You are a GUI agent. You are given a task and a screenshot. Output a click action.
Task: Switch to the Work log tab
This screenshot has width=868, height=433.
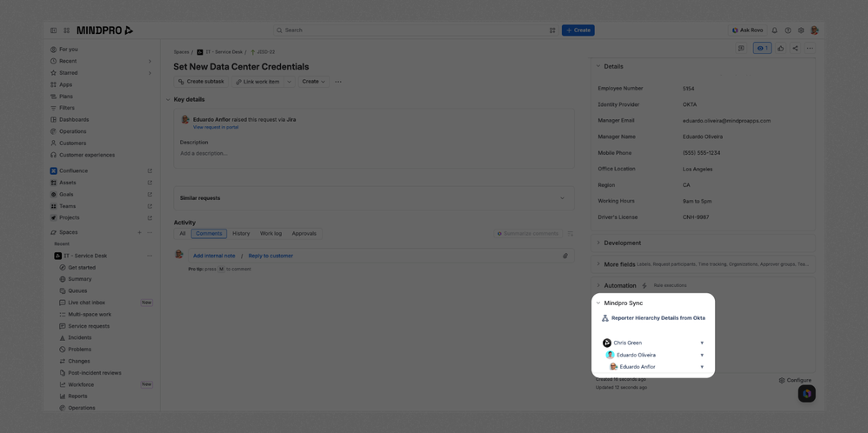[270, 234]
